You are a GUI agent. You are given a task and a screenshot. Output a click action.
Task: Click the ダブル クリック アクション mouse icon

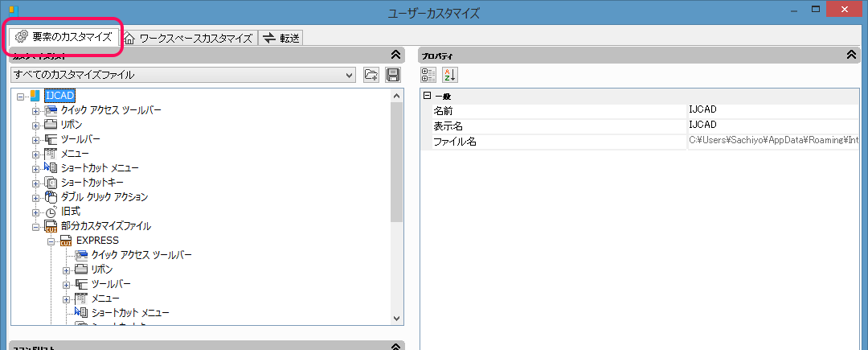(x=51, y=196)
